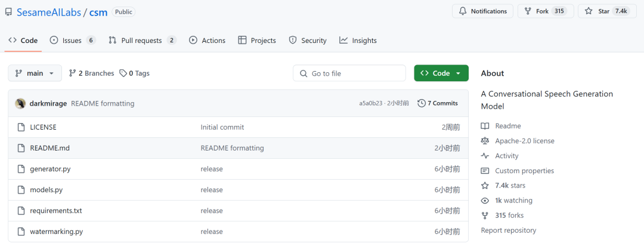
Task: Click the Activity pulse icon
Action: tap(485, 156)
